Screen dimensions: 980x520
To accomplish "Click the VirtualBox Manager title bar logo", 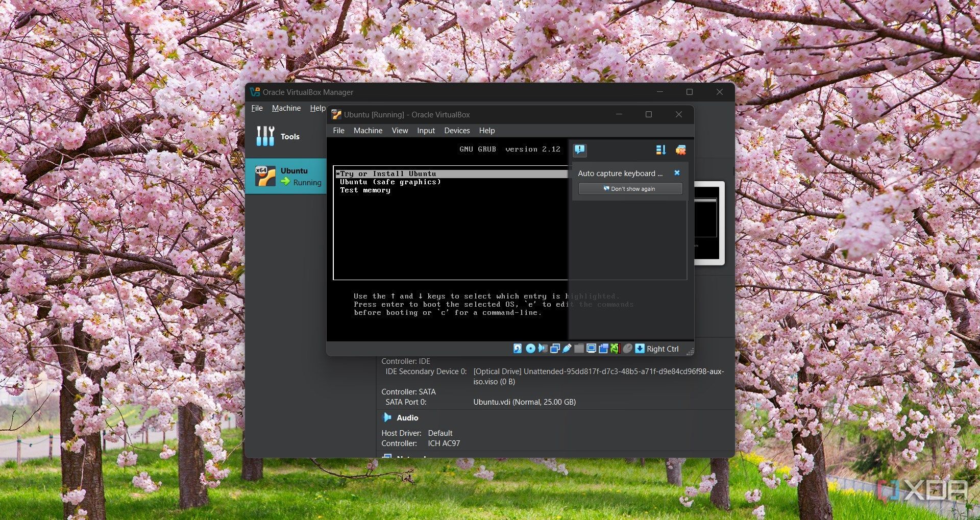I will pos(255,92).
